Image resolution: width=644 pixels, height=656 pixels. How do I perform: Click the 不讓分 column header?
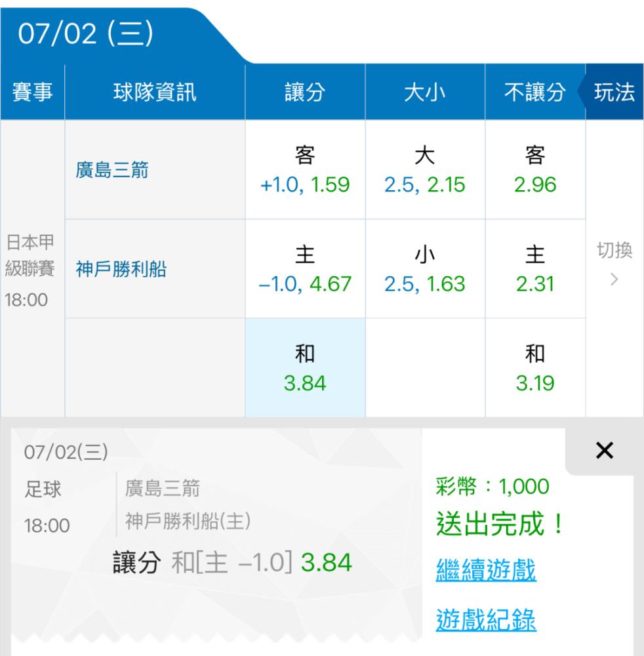[535, 92]
